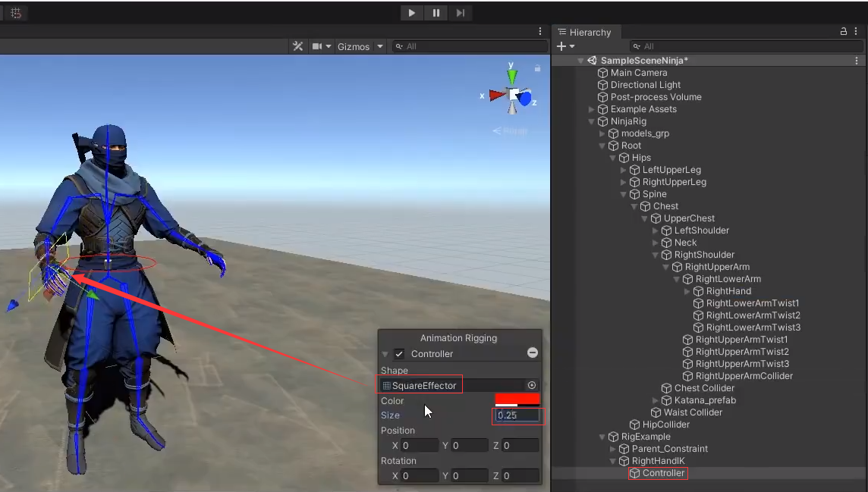Toggle the orientation gizmo lock icon
The image size is (868, 492).
click(537, 68)
